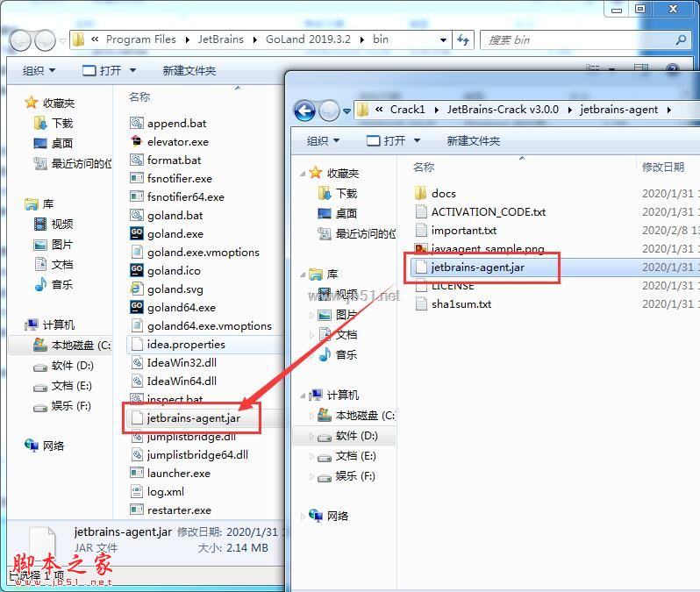Open address history dropdown in bin window
700x592 pixels.
click(443, 40)
